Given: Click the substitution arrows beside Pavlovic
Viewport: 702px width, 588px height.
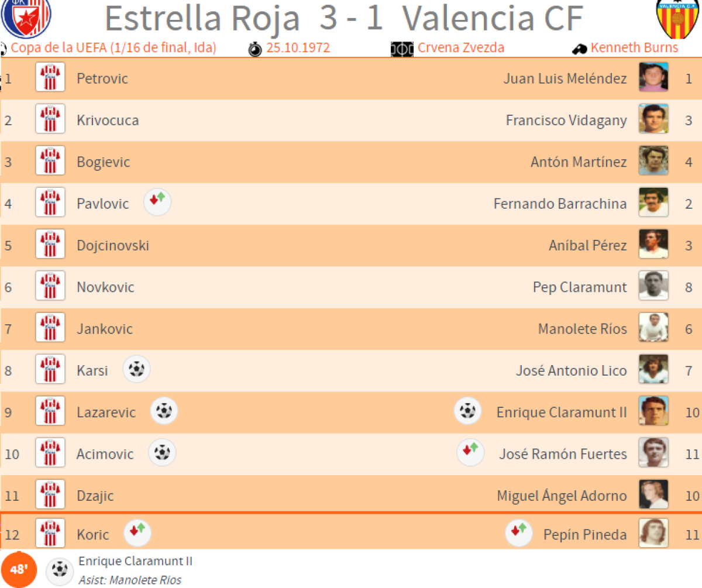Looking at the screenshot, I should tap(157, 203).
